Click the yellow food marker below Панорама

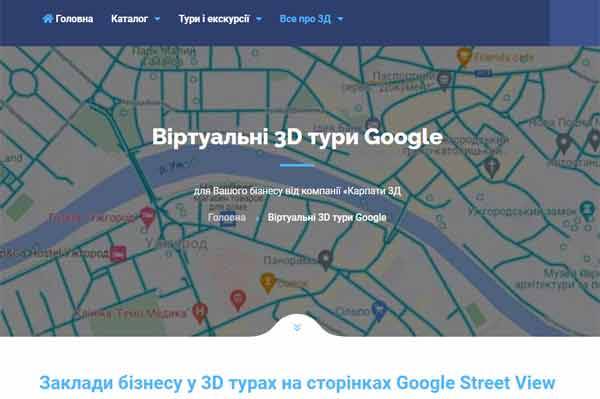tap(268, 283)
